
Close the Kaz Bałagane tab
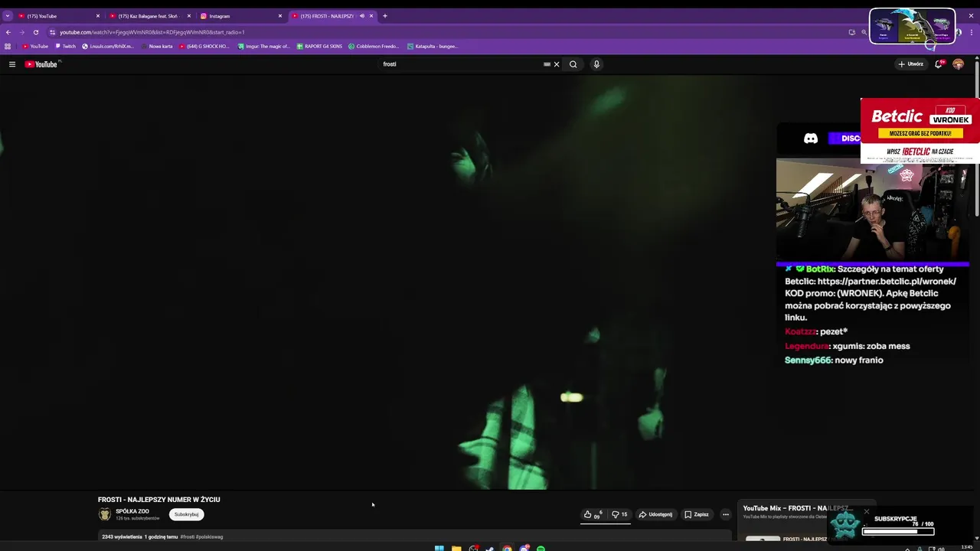189,16
